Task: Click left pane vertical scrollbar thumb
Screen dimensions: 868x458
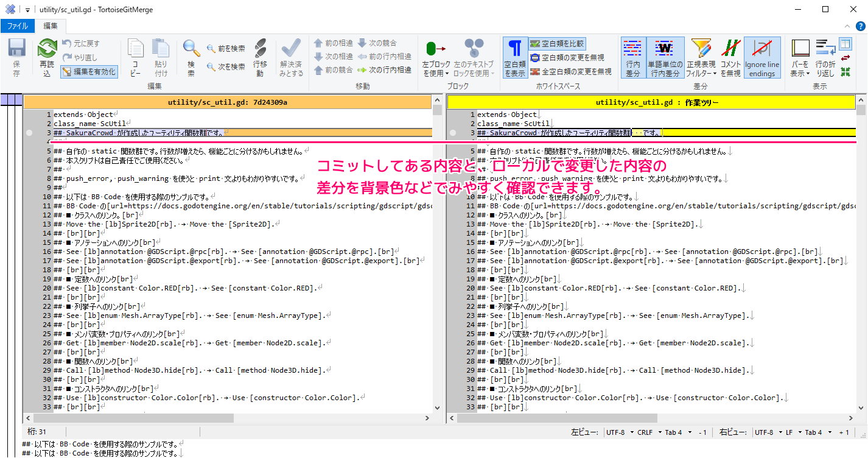Action: tap(438, 110)
